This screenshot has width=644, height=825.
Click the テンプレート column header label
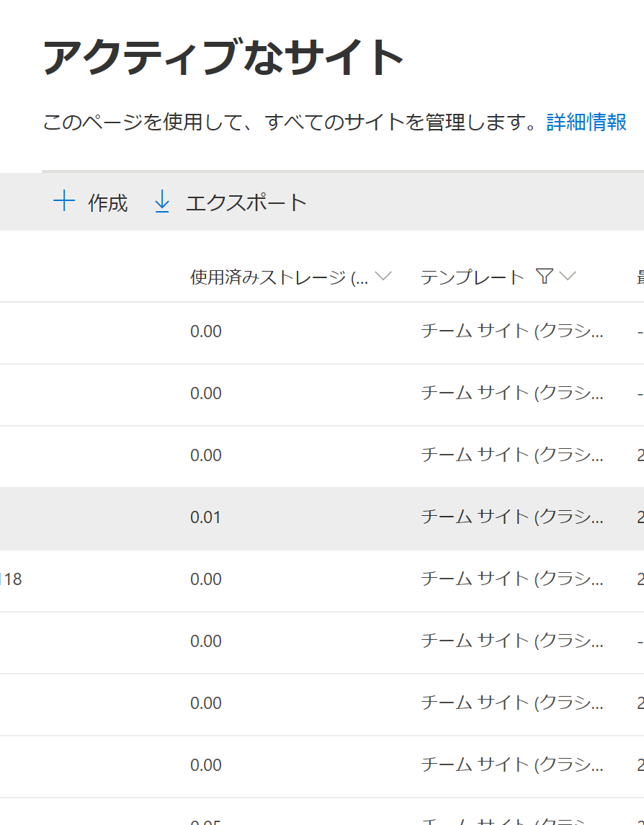(x=472, y=276)
